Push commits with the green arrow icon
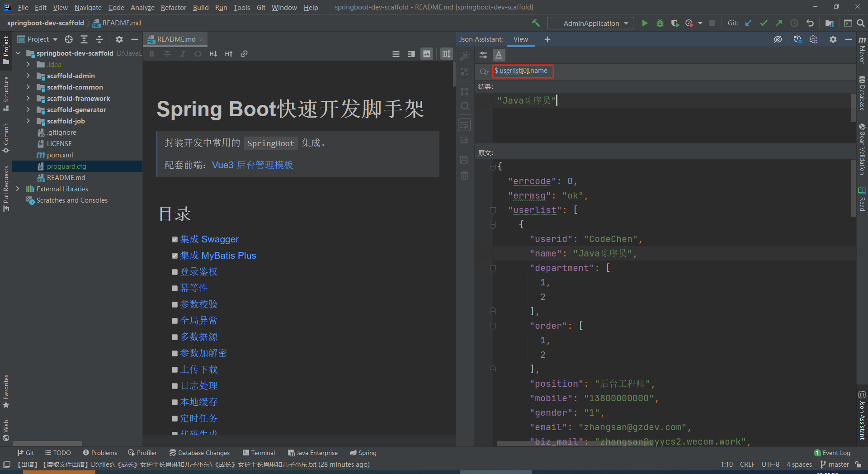 pyautogui.click(x=779, y=23)
